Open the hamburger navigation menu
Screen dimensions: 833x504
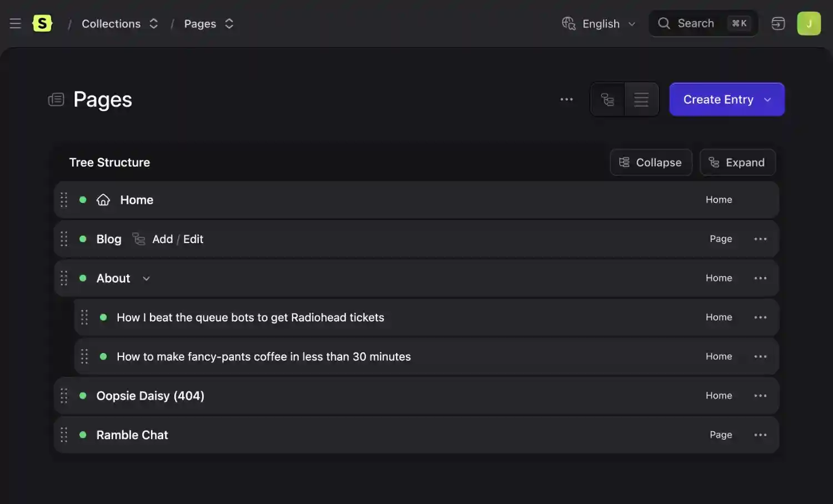16,23
